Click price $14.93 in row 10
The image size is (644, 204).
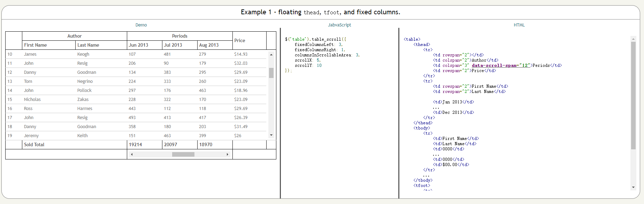(241, 54)
